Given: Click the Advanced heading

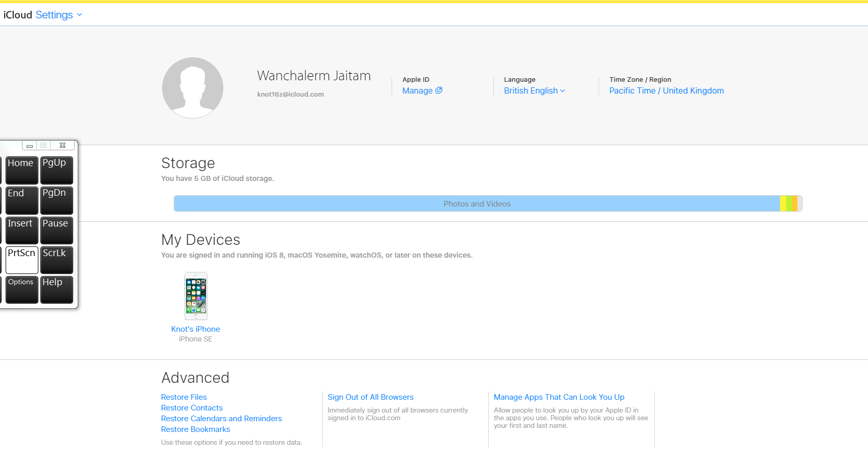Looking at the screenshot, I should click(195, 378).
